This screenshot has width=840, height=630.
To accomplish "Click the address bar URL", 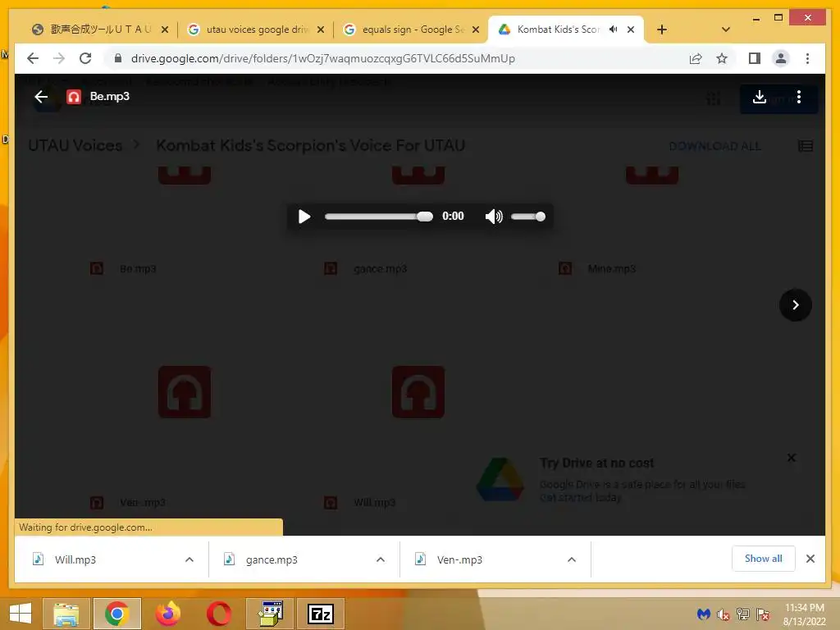I will pyautogui.click(x=323, y=58).
